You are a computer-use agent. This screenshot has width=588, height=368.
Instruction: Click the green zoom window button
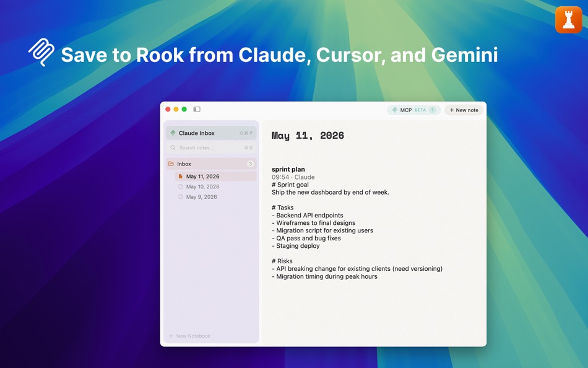coord(184,109)
